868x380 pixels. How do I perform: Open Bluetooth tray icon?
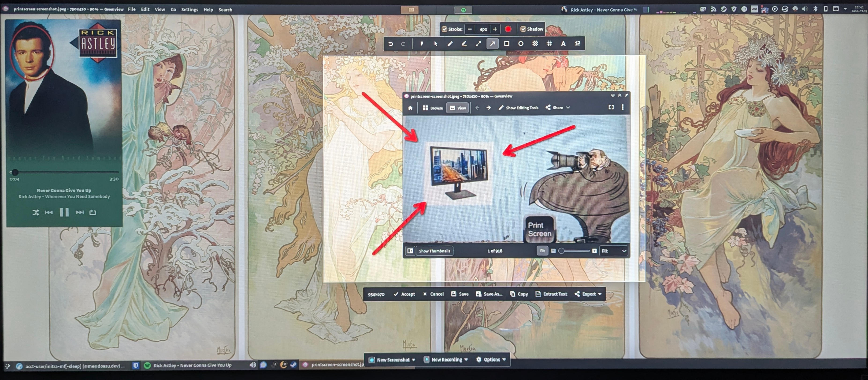click(816, 9)
